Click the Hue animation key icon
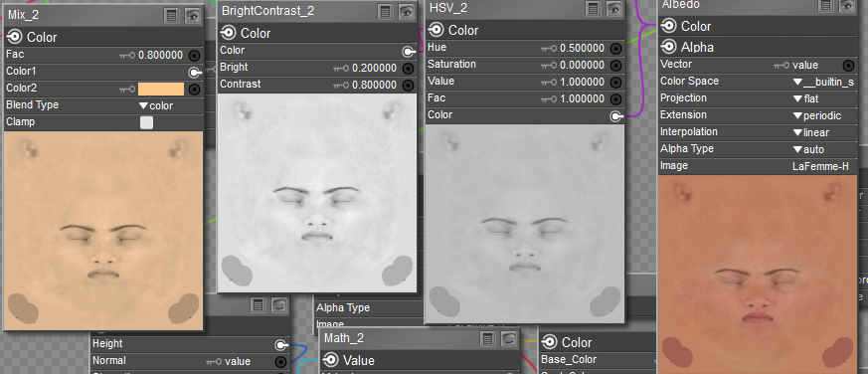 pyautogui.click(x=549, y=49)
